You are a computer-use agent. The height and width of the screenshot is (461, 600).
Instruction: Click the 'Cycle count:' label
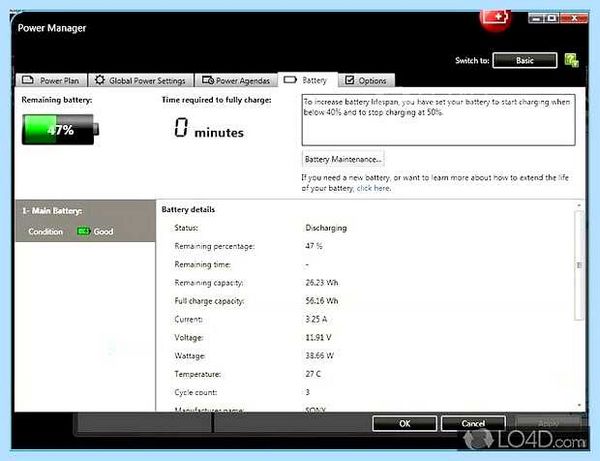(x=196, y=392)
